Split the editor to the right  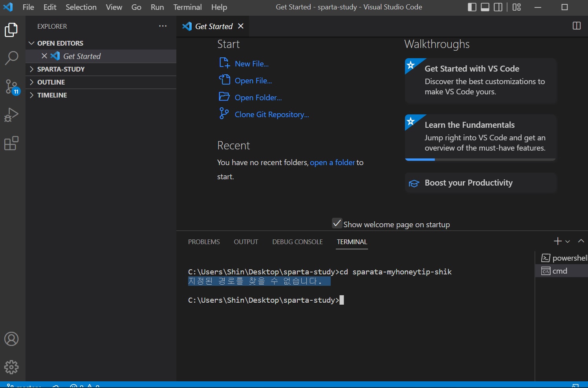coord(577,26)
